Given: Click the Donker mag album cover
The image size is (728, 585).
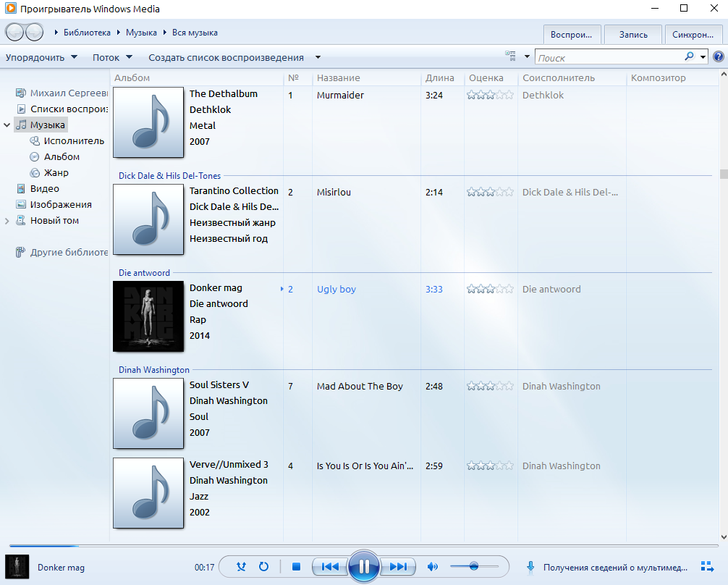Looking at the screenshot, I should pyautogui.click(x=148, y=316).
